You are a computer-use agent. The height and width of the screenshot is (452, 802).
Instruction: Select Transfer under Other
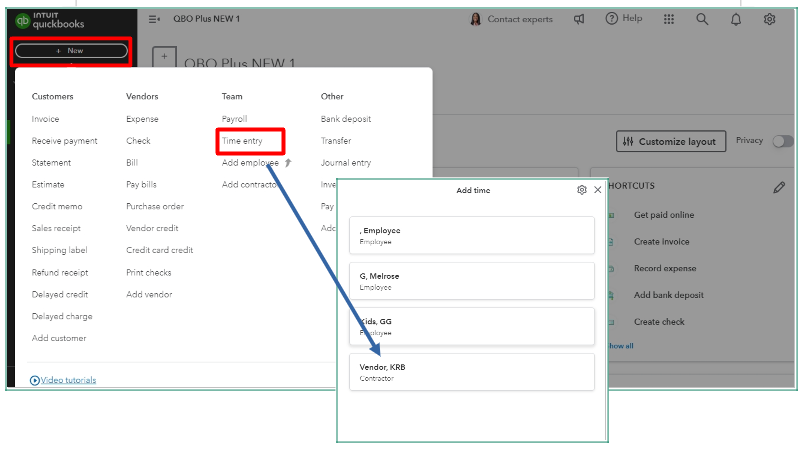pos(336,141)
